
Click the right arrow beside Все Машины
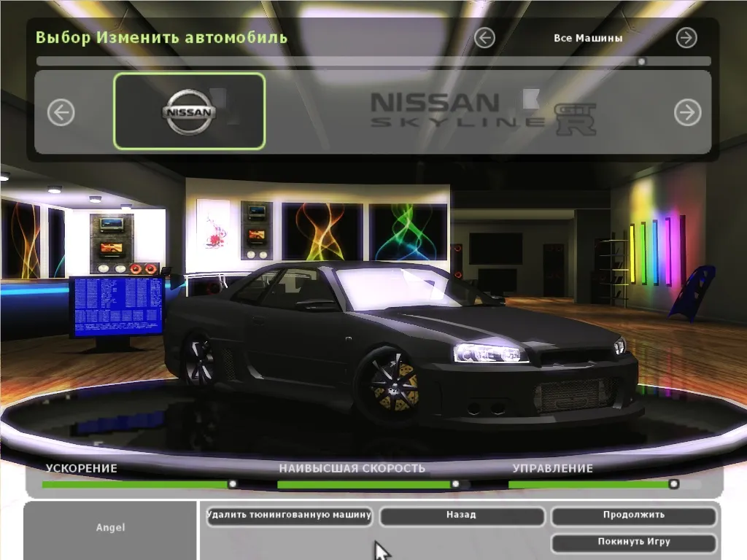click(686, 38)
